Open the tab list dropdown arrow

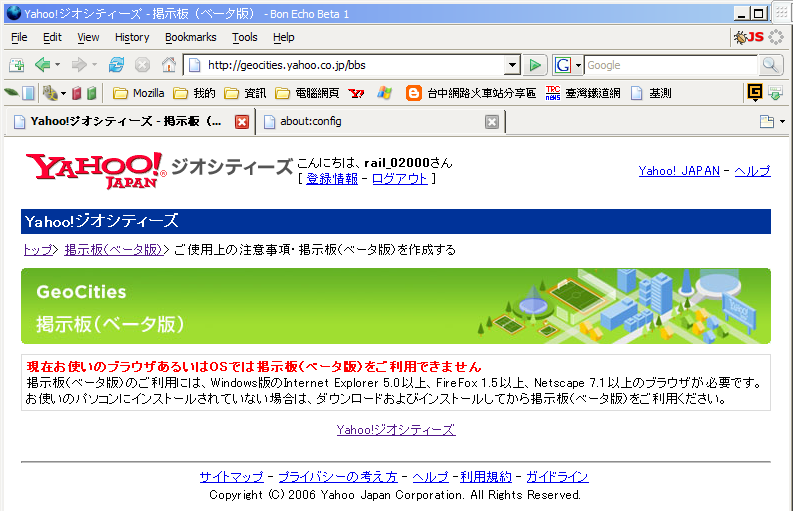tap(782, 122)
